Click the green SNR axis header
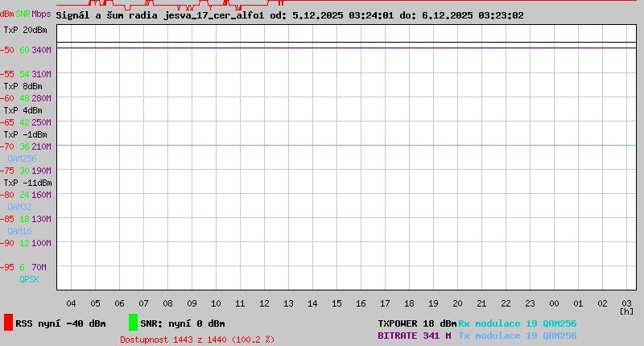 coord(23,14)
